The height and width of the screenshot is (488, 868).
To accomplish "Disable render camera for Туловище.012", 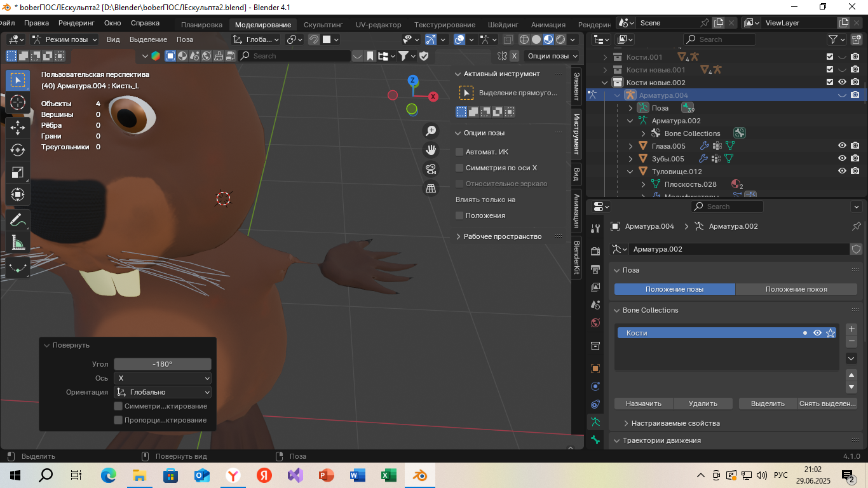I will (x=855, y=172).
